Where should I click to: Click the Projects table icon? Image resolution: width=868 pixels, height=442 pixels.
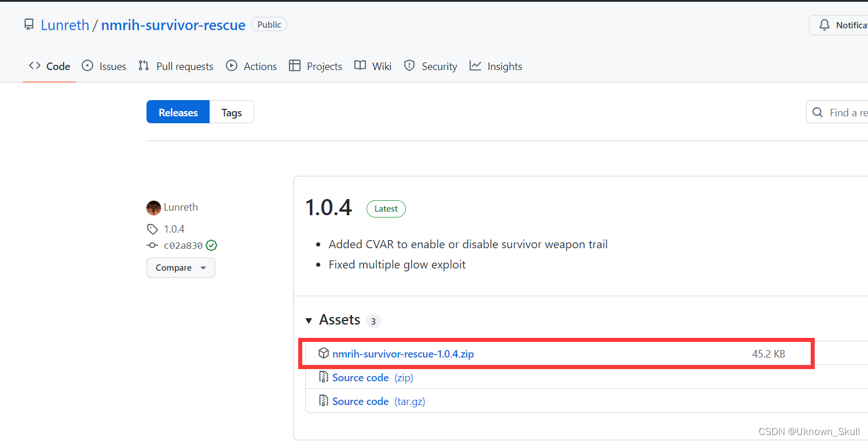pos(295,66)
